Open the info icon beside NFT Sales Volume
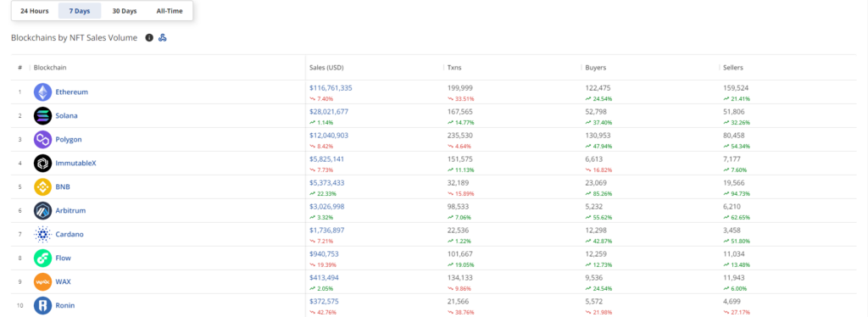 149,37
